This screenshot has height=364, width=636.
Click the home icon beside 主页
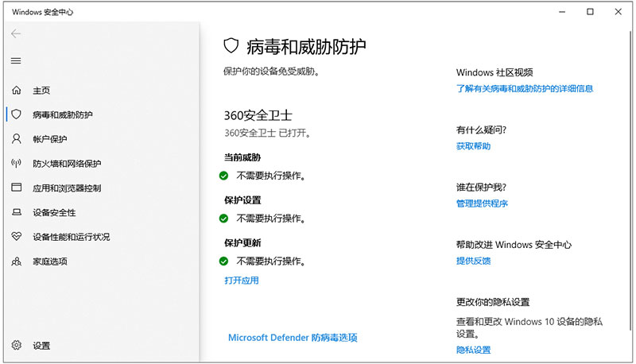(16, 90)
